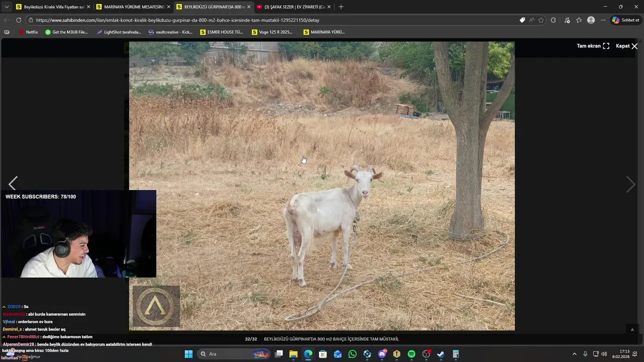Go back using the browser back arrow

(x=7, y=20)
